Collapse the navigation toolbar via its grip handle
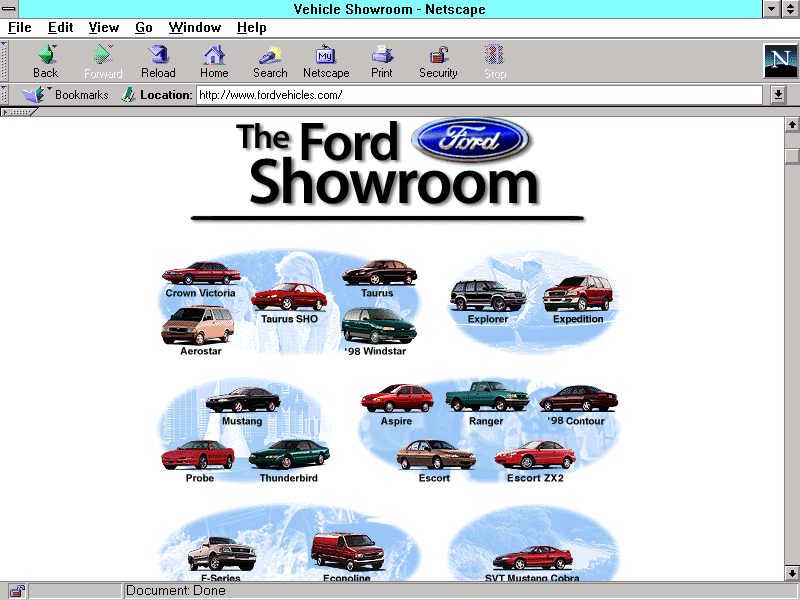The height and width of the screenshot is (600, 800). (x=4, y=61)
